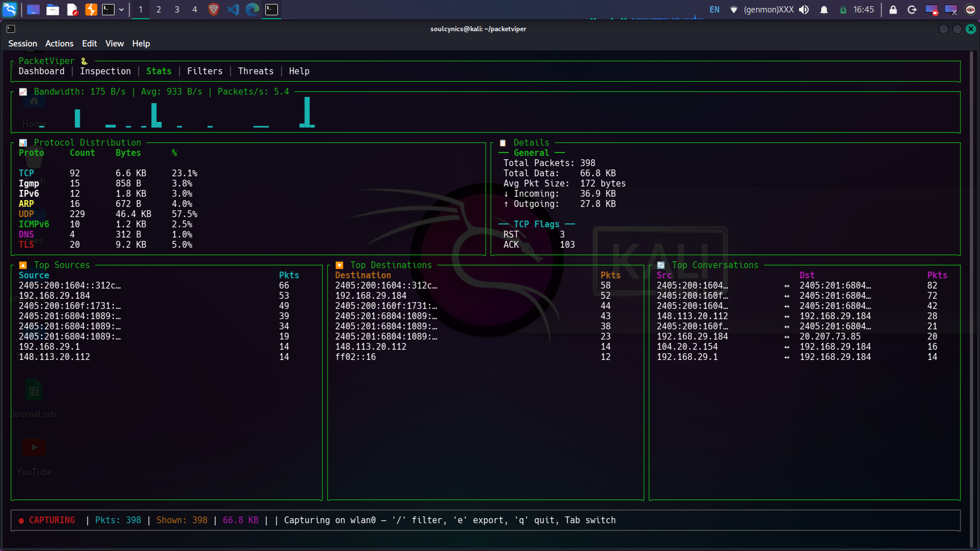The image size is (980, 551).
Task: Click the lock screen padlock icon
Action: [x=893, y=10]
